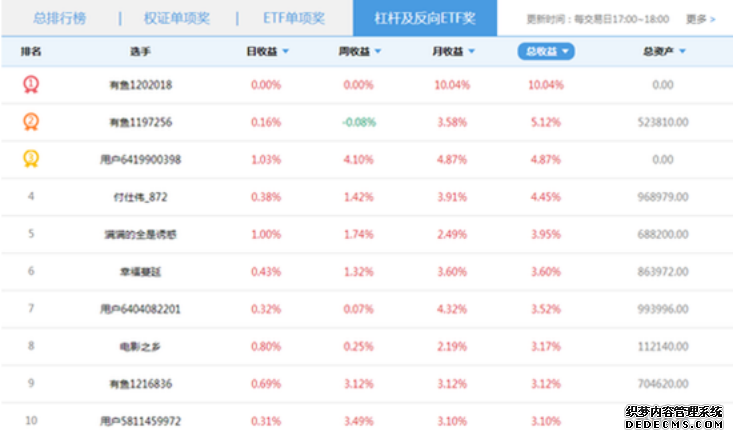Screen dimensions: 734x439
Task: Click the green -0.08% weekly return
Action: [359, 123]
